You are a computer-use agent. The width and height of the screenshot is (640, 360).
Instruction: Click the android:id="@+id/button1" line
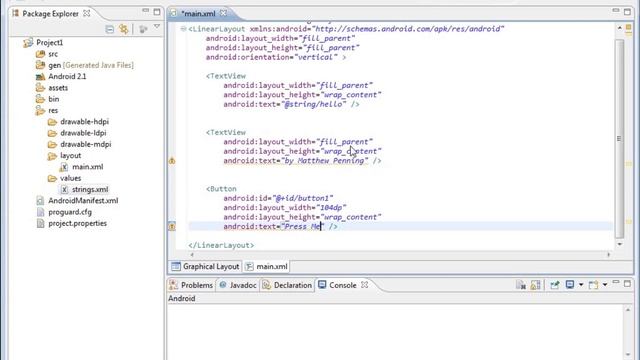point(278,198)
